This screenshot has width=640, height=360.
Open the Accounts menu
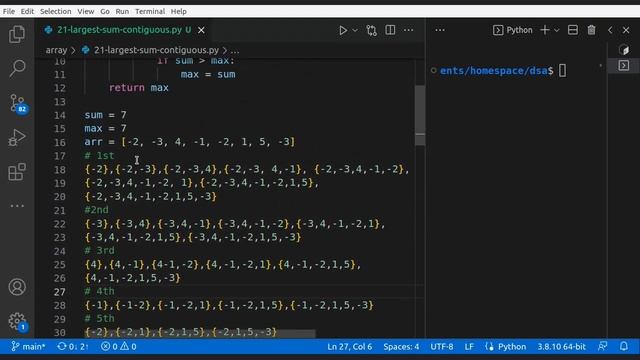(17, 287)
